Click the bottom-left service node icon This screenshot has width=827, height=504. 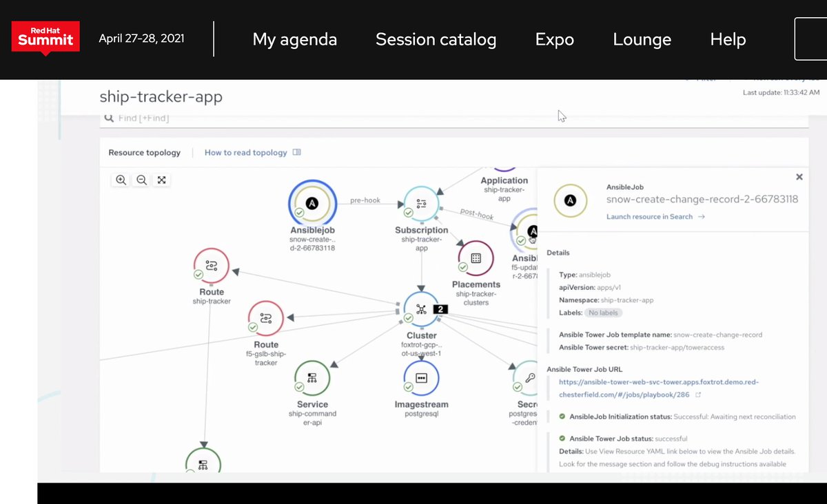(203, 463)
